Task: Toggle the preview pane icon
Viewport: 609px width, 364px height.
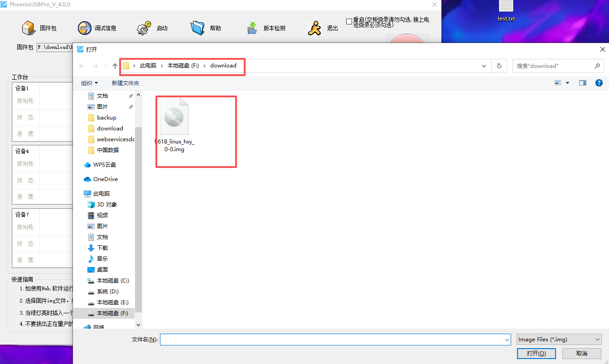Action: click(583, 83)
